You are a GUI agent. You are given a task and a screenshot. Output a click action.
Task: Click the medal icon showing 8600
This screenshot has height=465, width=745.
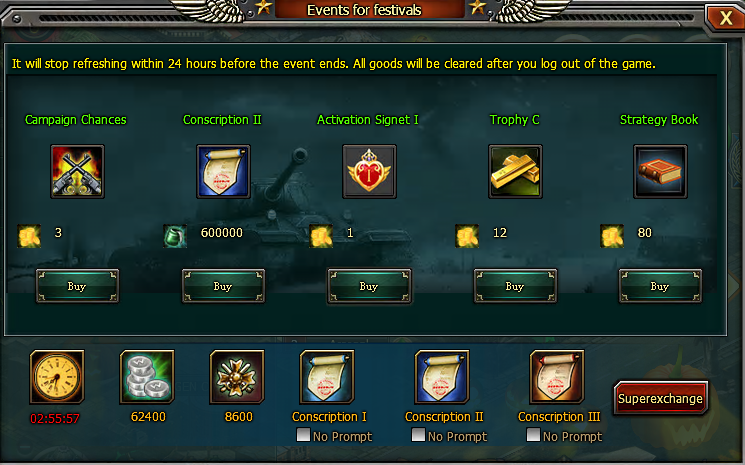[237, 377]
